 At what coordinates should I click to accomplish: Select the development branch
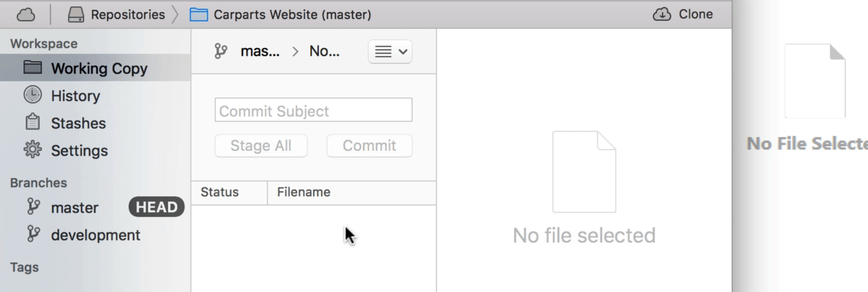tap(95, 235)
